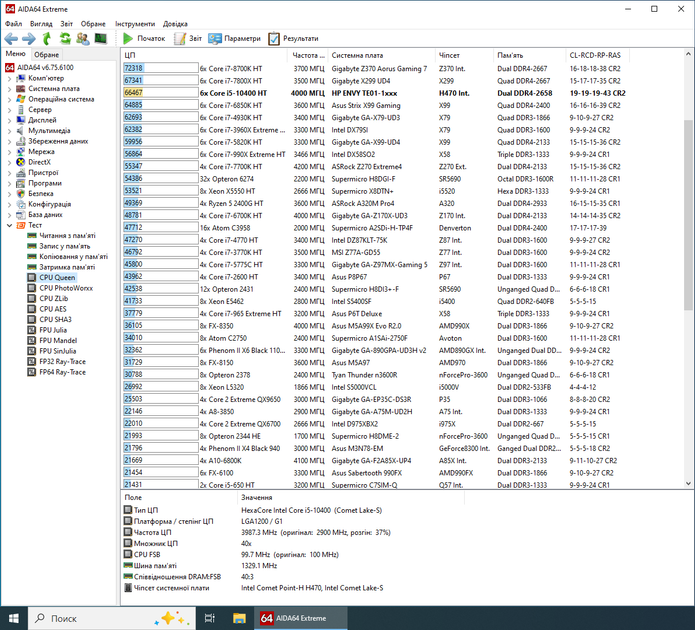Select Читання з пам'яті test

[x=67, y=236]
